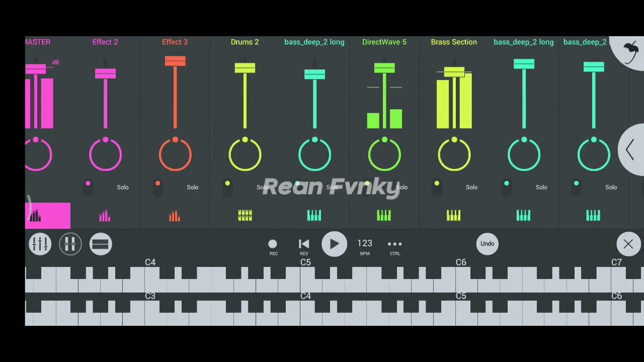Open the keyboard icon under bass_deep_2 long beside Brass Section
The width and height of the screenshot is (644, 362).
[x=523, y=216]
